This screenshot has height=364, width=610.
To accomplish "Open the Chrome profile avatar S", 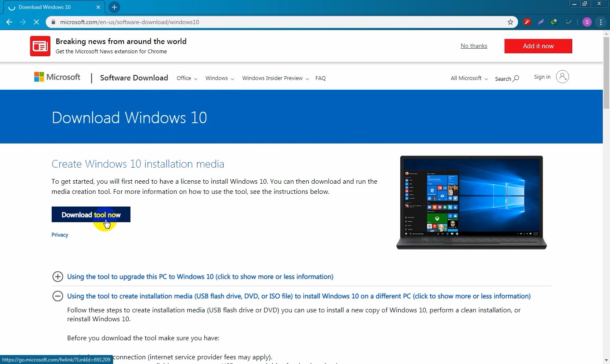I will [x=587, y=22].
